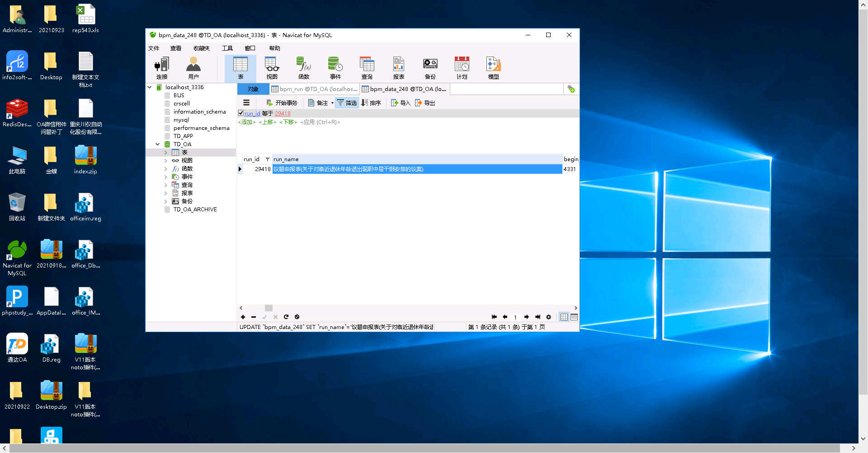Go to previous page of records
The image size is (868, 453).
(505, 317)
